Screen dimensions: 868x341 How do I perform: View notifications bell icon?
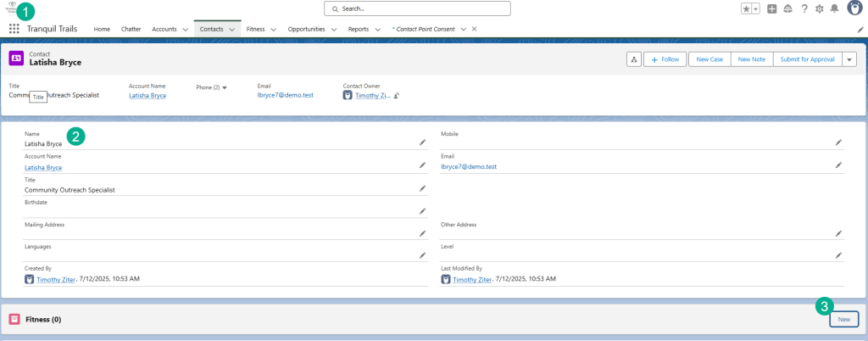coord(834,8)
